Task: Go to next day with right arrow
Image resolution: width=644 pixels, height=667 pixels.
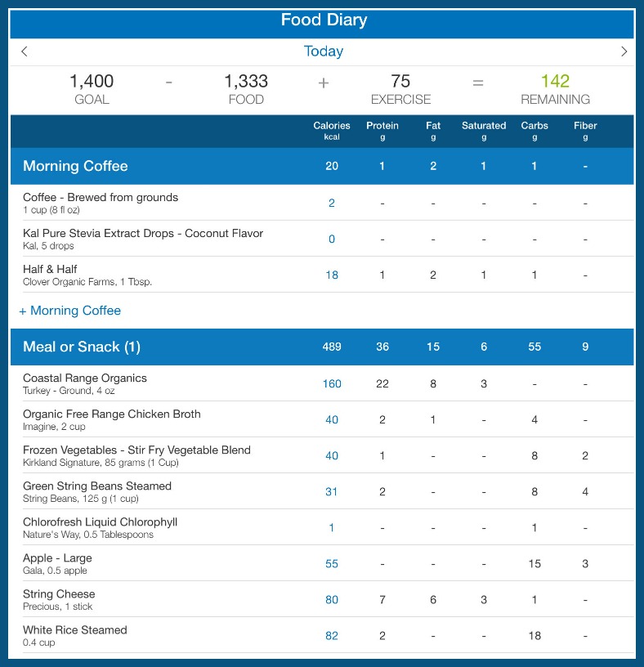Action: [624, 51]
